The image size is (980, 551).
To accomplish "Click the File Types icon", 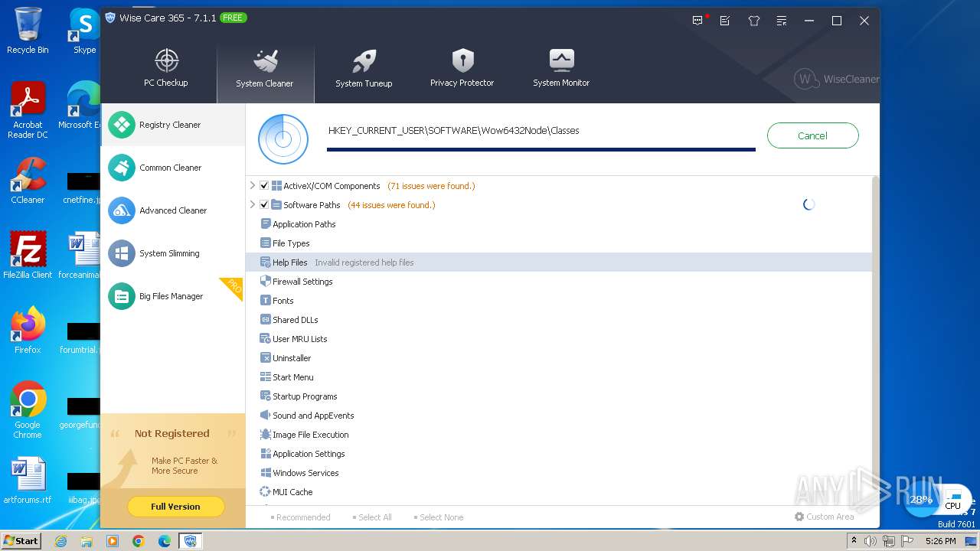I will 266,243.
